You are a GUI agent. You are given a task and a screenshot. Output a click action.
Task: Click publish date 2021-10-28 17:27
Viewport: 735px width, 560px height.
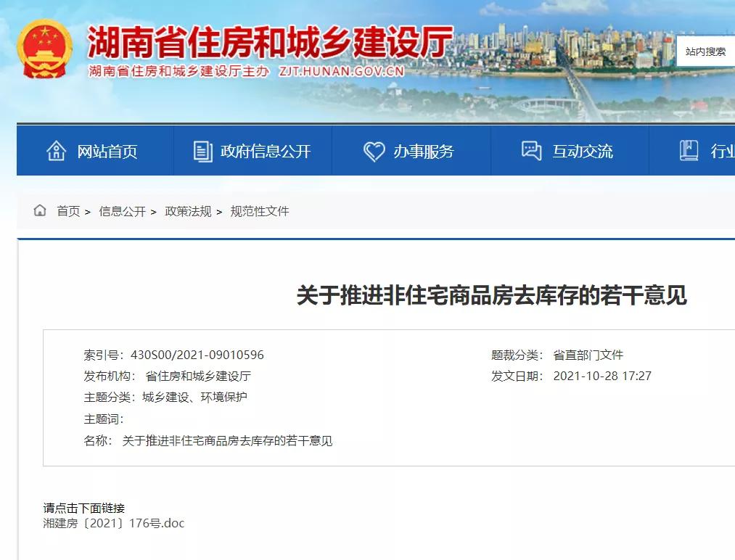602,376
